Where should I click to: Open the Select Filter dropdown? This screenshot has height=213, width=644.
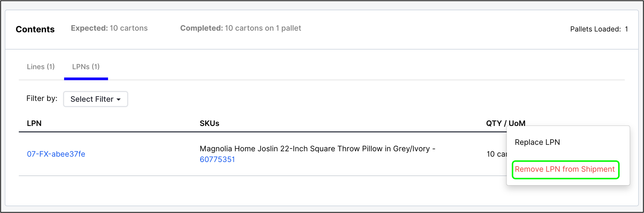tap(95, 99)
